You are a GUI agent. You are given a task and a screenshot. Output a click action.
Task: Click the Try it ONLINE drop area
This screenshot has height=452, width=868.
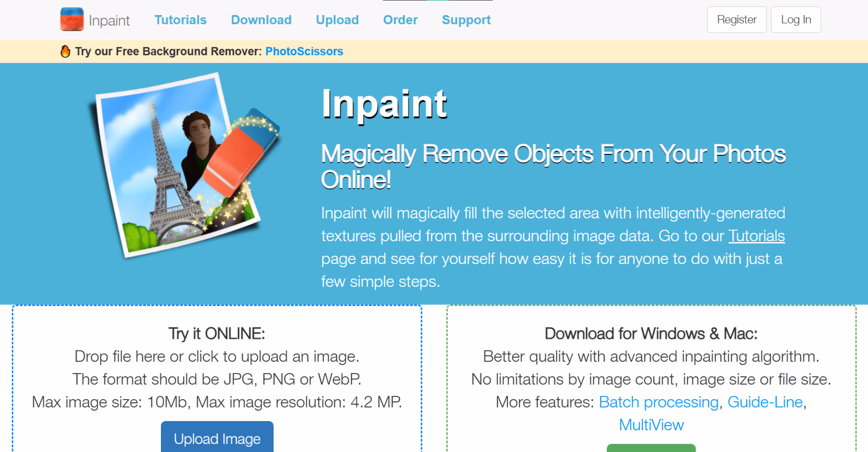(x=217, y=379)
